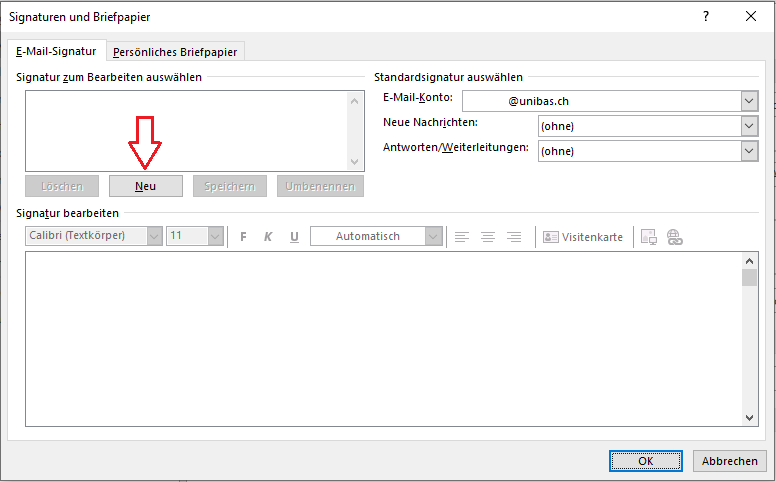Open the Automatisch font color dropdown
Screen dimensions: 776x482
pos(433,237)
